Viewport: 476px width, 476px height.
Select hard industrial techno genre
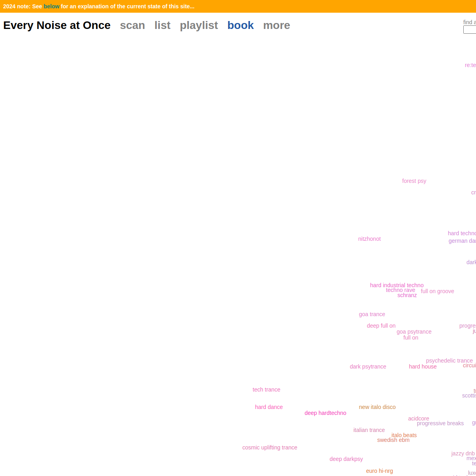pos(396,285)
